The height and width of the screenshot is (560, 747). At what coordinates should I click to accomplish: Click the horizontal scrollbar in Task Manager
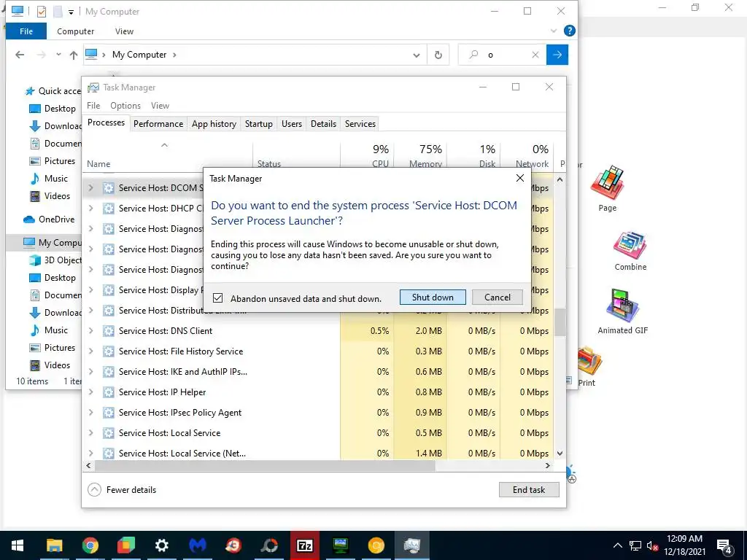click(x=265, y=465)
